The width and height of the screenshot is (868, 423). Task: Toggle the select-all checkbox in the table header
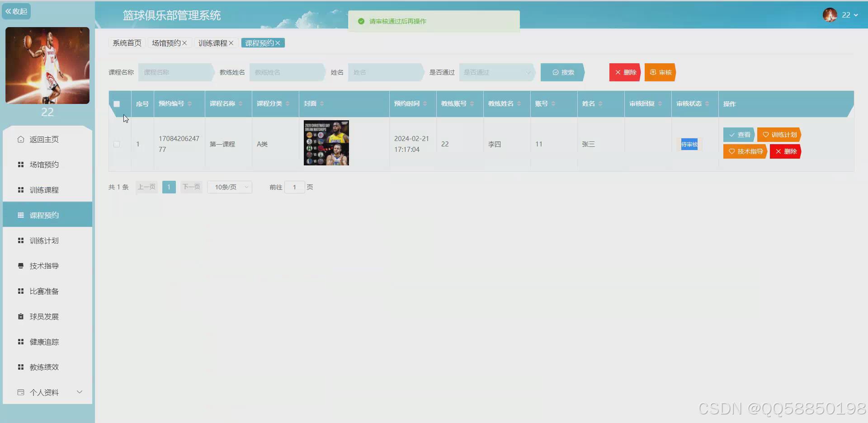pos(117,103)
